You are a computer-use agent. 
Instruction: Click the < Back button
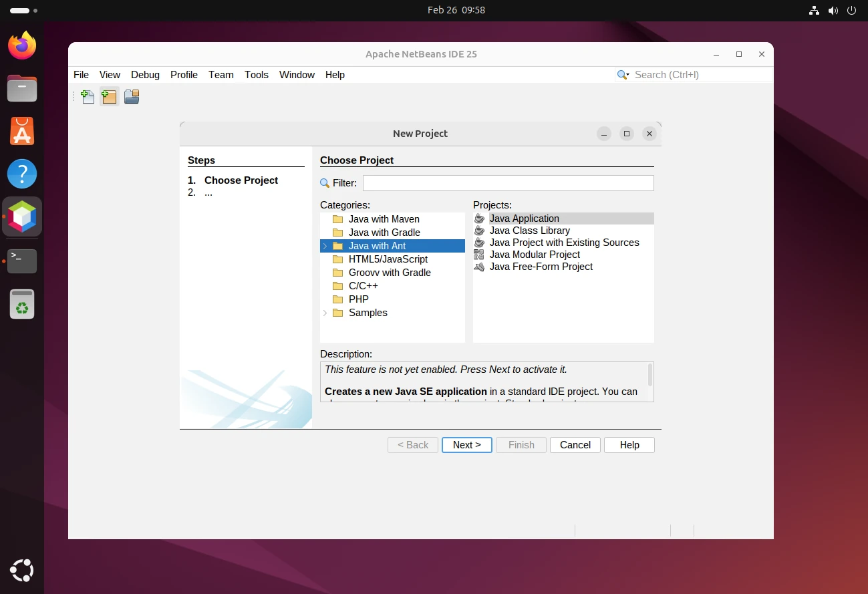tap(413, 445)
